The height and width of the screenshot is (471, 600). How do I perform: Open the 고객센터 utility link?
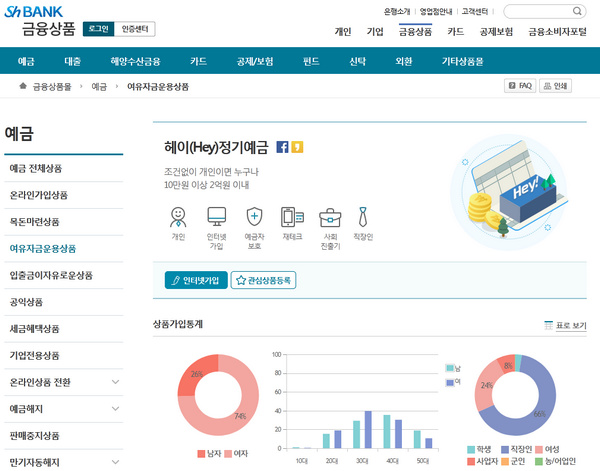474,11
